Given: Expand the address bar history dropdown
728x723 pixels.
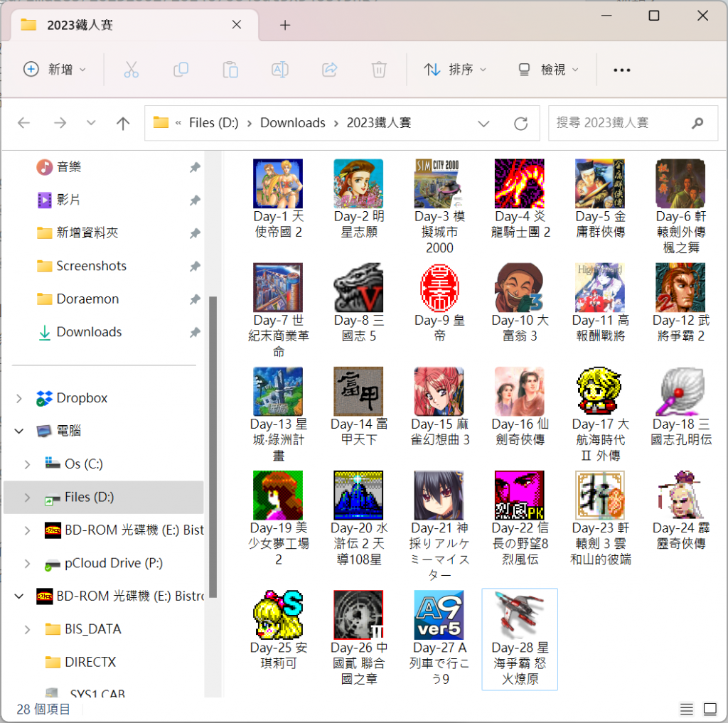Looking at the screenshot, I should pos(483,124).
